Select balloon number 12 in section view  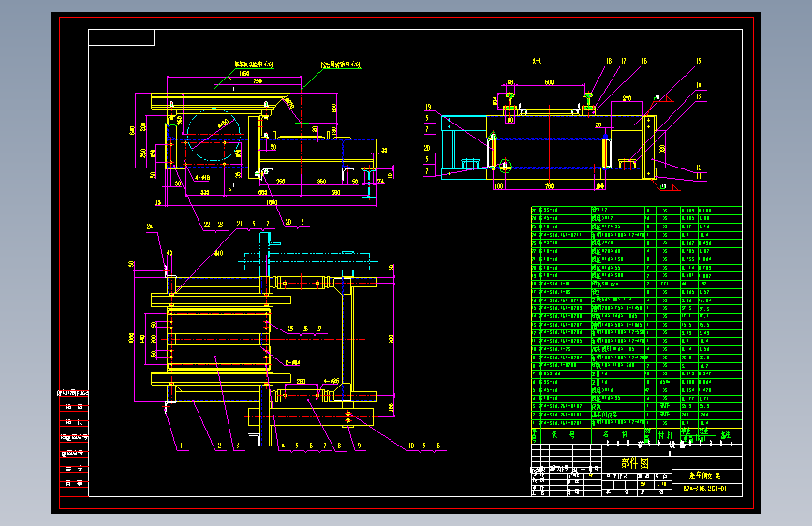point(699,168)
